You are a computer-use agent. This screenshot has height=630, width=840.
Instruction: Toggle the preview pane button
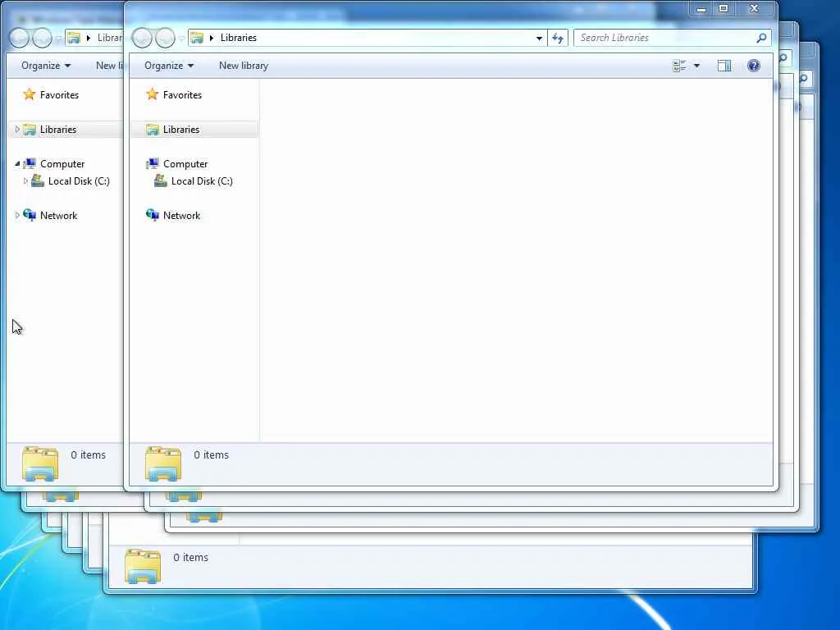(724, 66)
